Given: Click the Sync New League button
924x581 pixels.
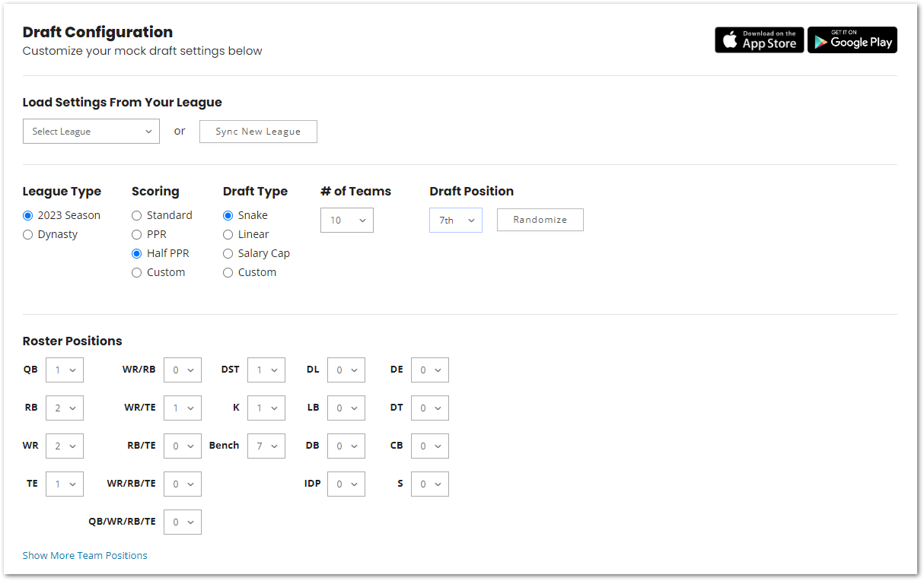Looking at the screenshot, I should click(258, 131).
